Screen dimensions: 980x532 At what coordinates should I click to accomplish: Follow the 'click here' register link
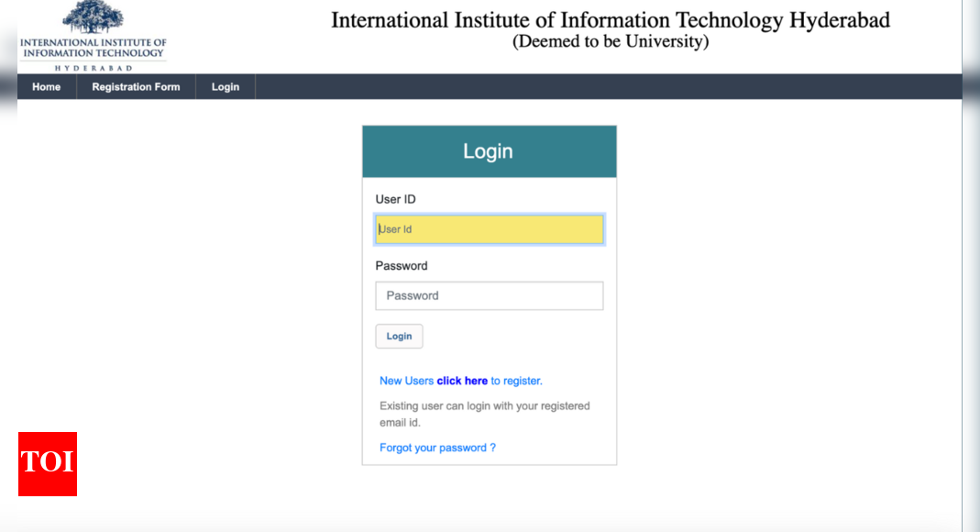point(462,381)
